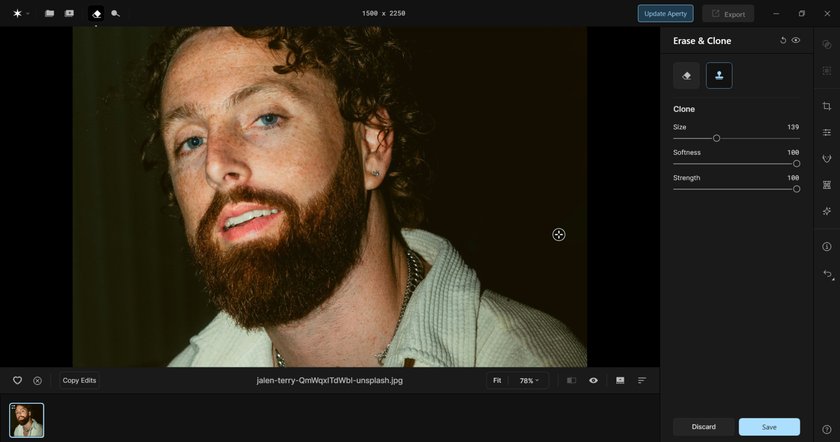Open the help question mark icon

pyautogui.click(x=827, y=429)
